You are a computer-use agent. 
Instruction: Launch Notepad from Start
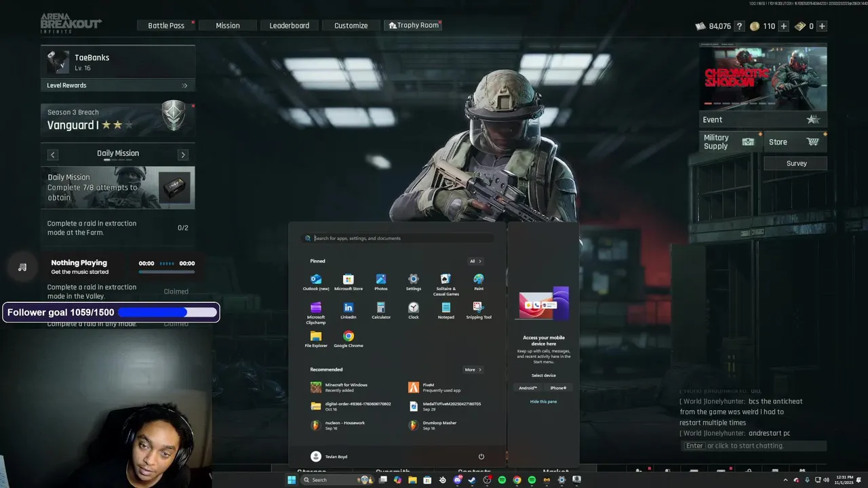click(x=446, y=310)
